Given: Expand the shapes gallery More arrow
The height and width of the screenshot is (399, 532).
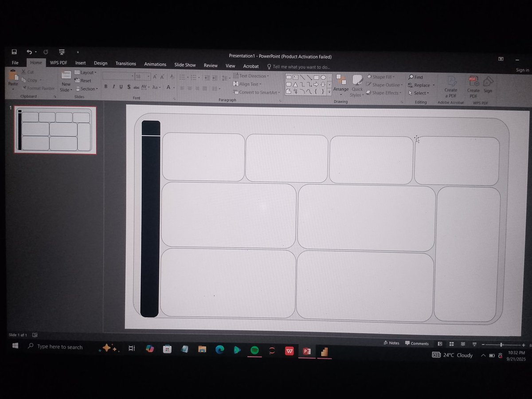Looking at the screenshot, I should 329,92.
